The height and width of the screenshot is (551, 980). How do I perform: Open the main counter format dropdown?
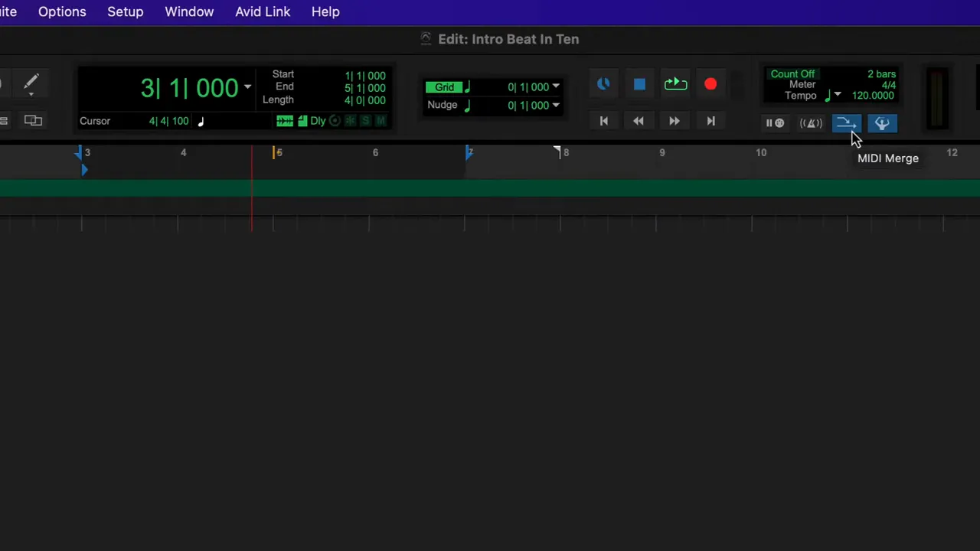click(247, 88)
